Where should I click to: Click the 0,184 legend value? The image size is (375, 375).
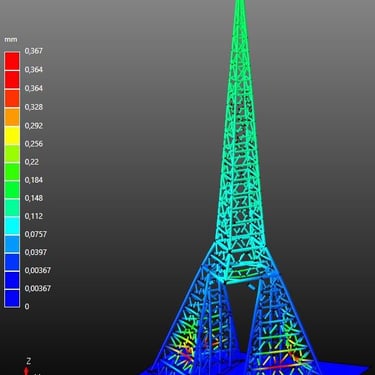34,180
